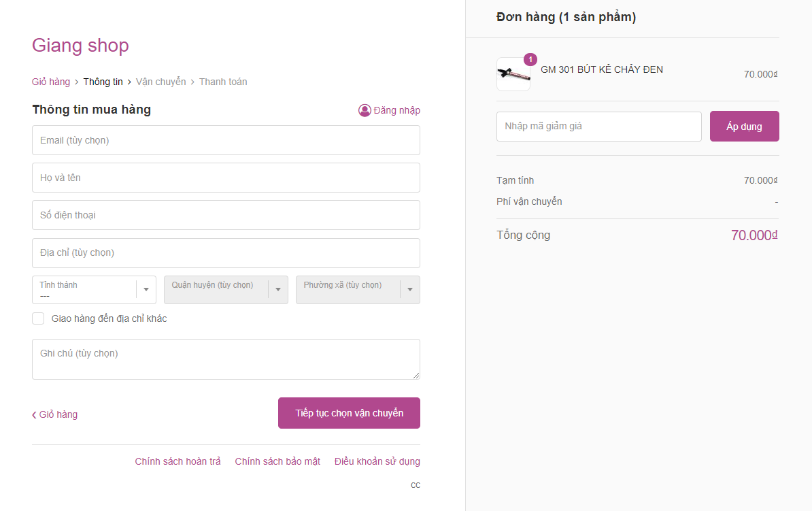The image size is (812, 511).
Task: Go to Giỏ hàng breadcrumb step
Action: [51, 82]
